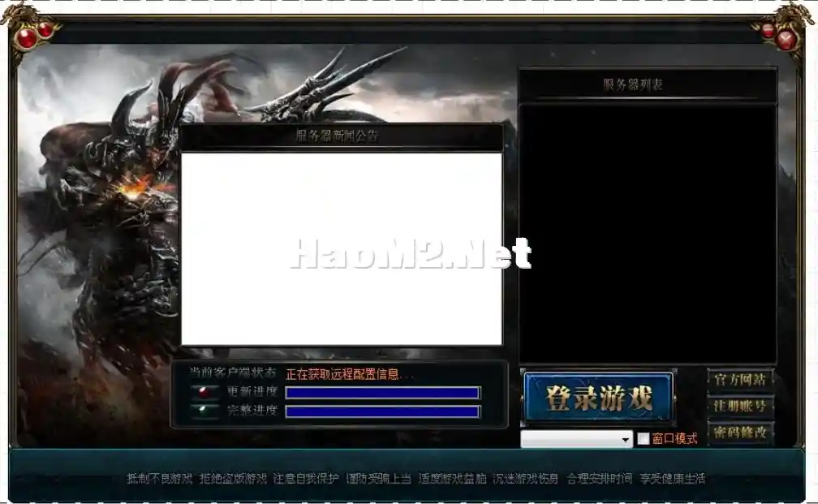
Task: Click the 享受健康生活 footer text
Action: point(673,479)
